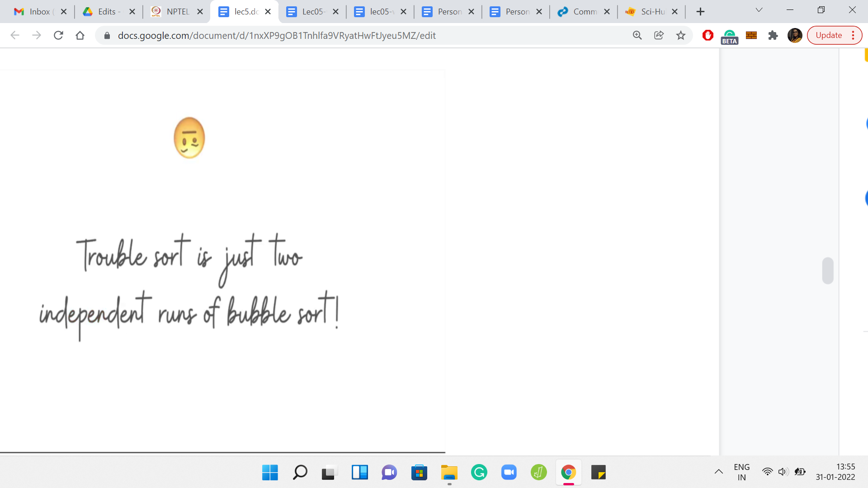Open a new browser tab
Screen dimensions: 868x488
pos(700,12)
